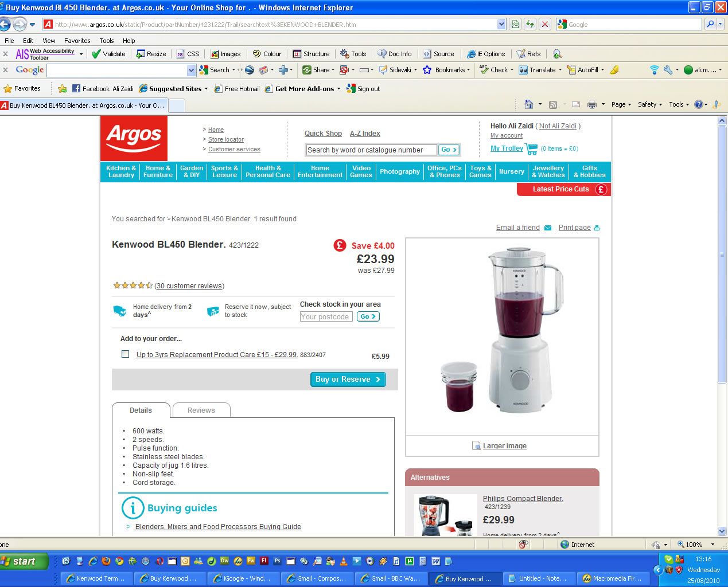This screenshot has width=728, height=587.
Task: Open the File menu
Action: tap(9, 41)
